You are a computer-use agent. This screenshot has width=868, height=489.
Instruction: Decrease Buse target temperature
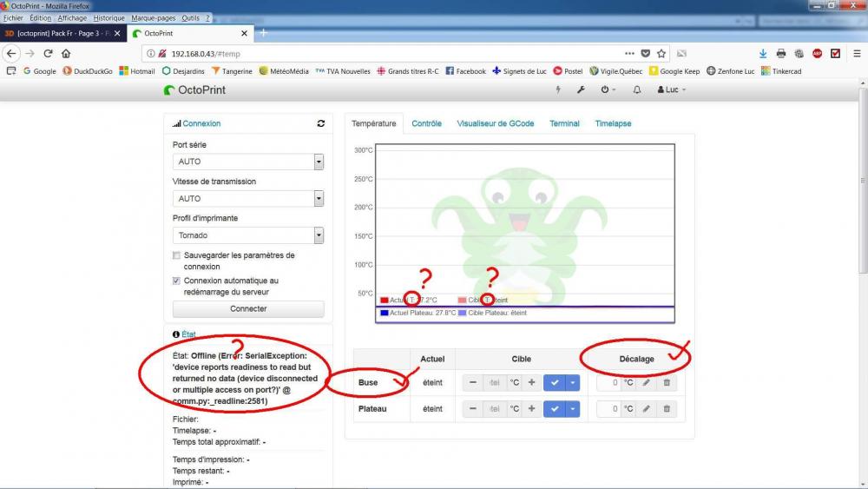[472, 383]
